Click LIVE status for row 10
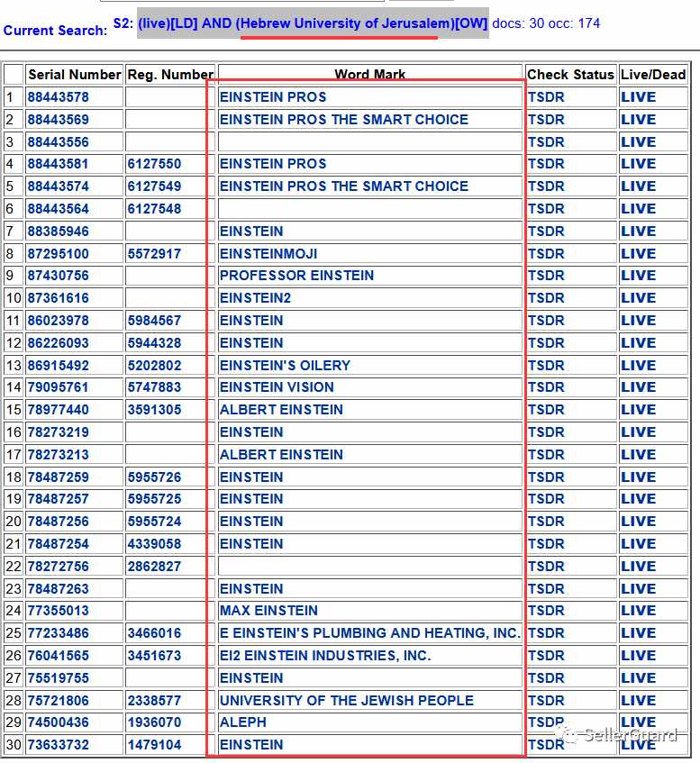Viewport: 700px width, 763px height. [x=638, y=298]
